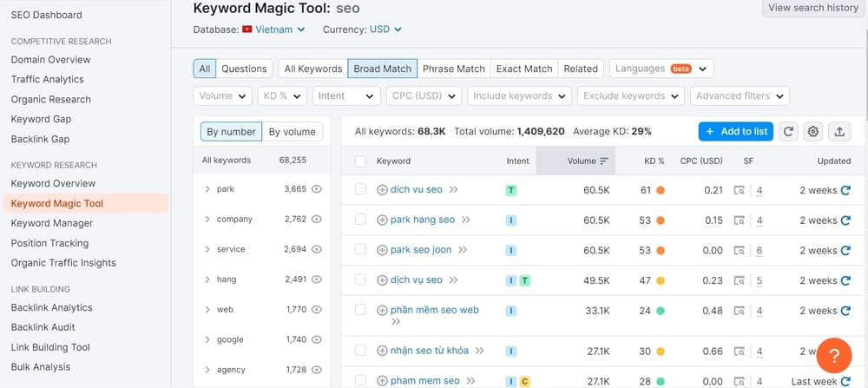This screenshot has height=388, width=868.
Task: Add 'phần mềm seo web' via plus icon
Action: coord(382,311)
